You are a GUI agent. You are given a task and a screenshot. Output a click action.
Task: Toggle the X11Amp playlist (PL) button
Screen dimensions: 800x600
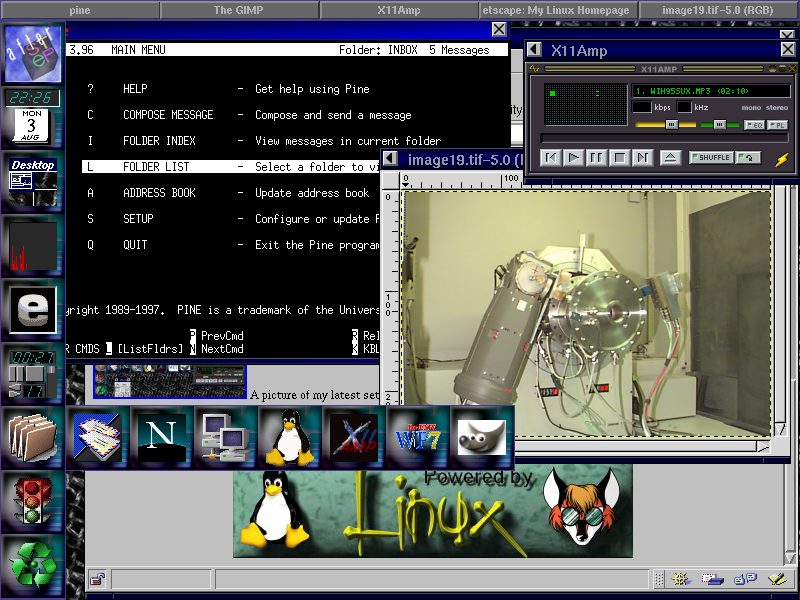(777, 125)
